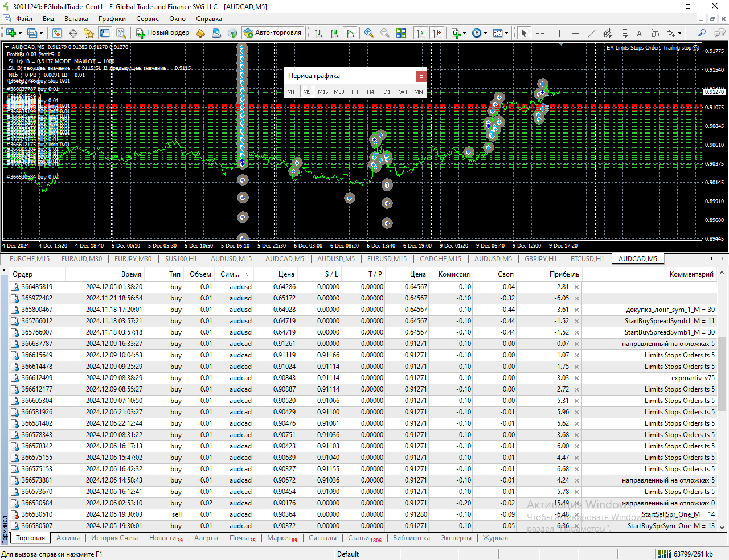
Task: Toggle the chart shift button
Action: click(437, 33)
